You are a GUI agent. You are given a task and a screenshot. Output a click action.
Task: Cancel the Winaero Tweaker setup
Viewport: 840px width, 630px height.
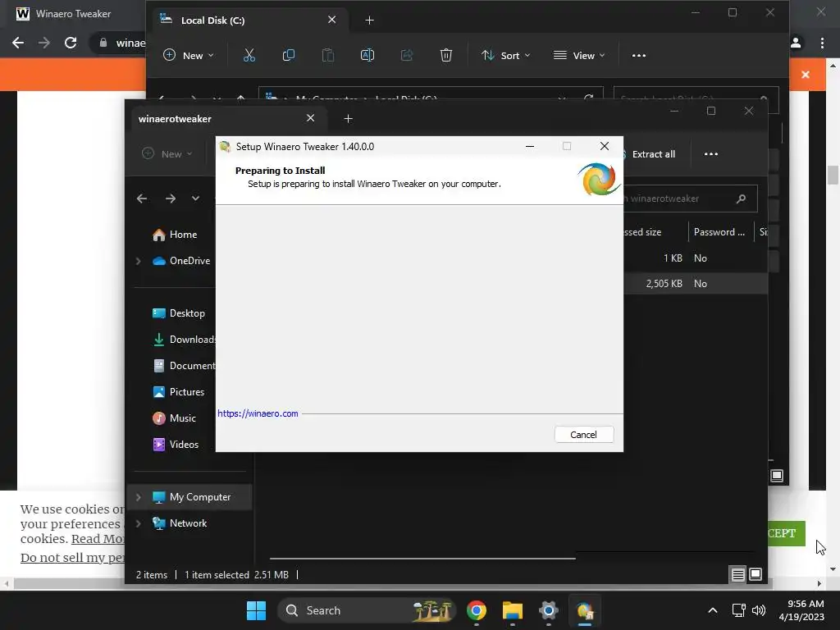[x=584, y=435]
